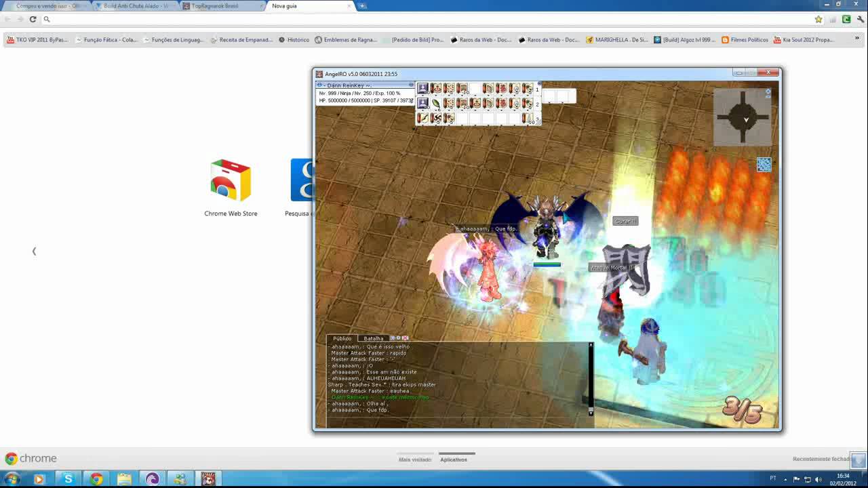Use the third skill scroll in hotkey row 3

(448, 119)
